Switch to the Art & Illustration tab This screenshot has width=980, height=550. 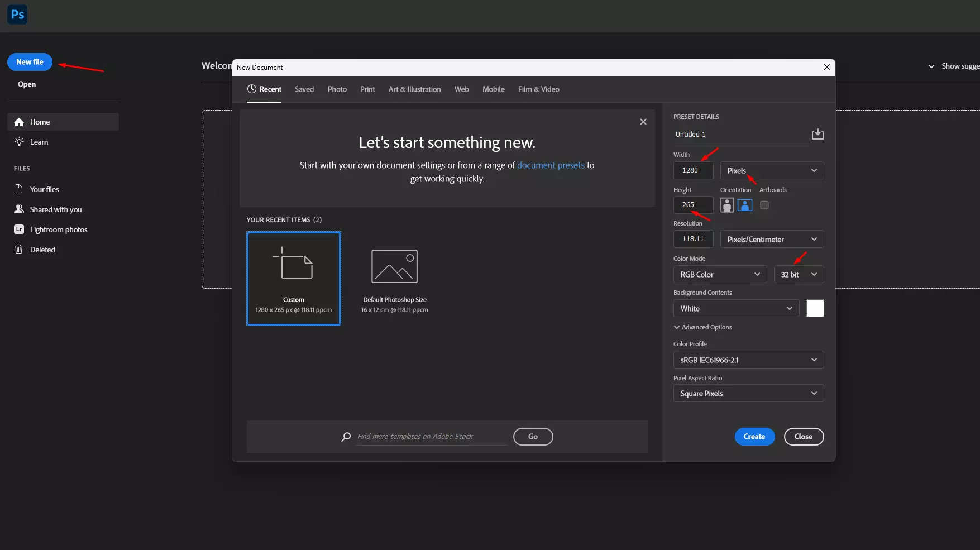pos(414,89)
